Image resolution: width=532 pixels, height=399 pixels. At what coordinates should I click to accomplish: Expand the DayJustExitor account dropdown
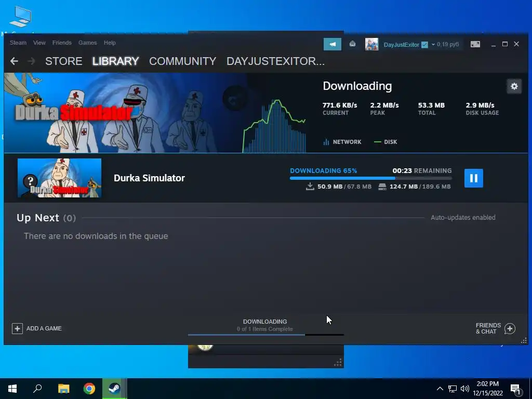433,45
